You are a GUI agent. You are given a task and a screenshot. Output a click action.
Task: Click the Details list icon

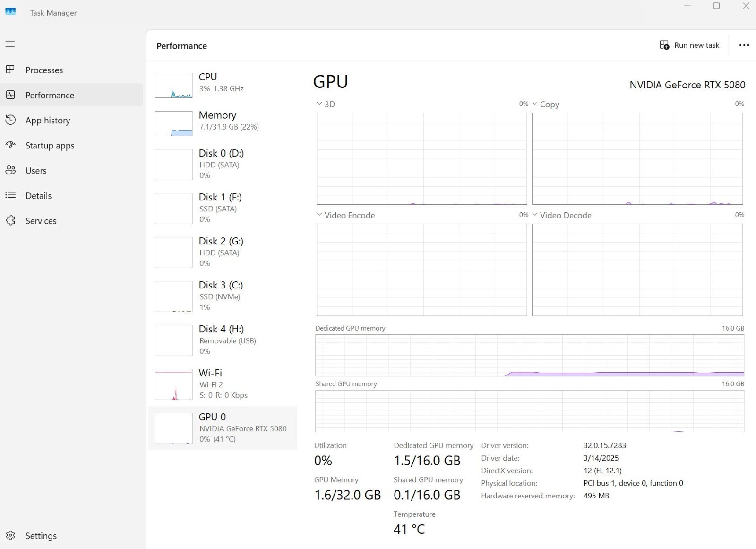(10, 195)
